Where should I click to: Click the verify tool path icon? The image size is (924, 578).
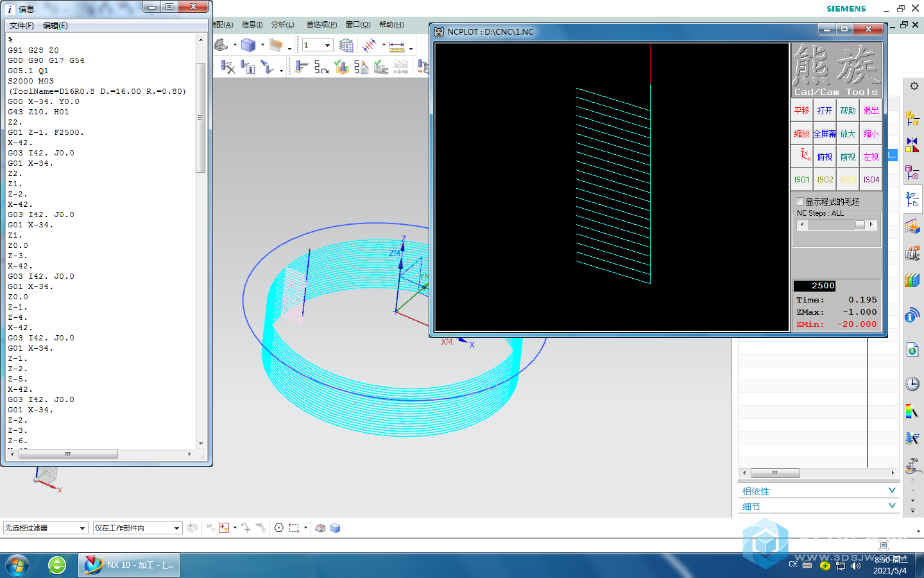pos(342,67)
